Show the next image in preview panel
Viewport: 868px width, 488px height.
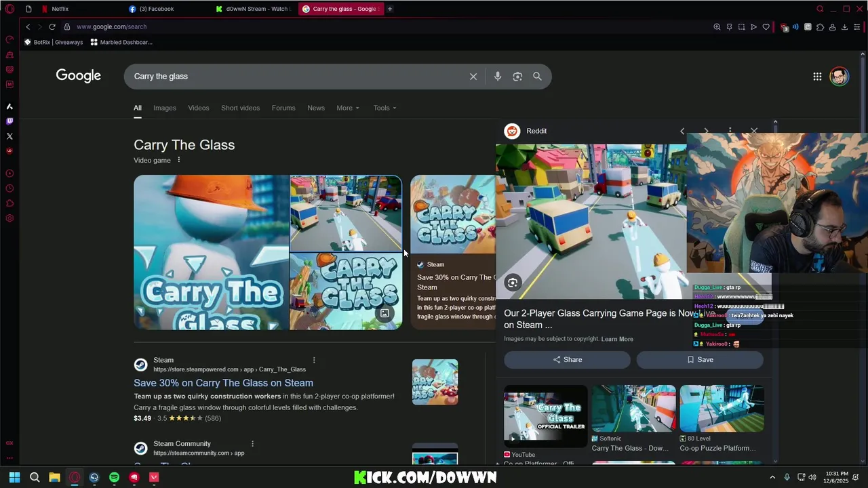click(706, 131)
